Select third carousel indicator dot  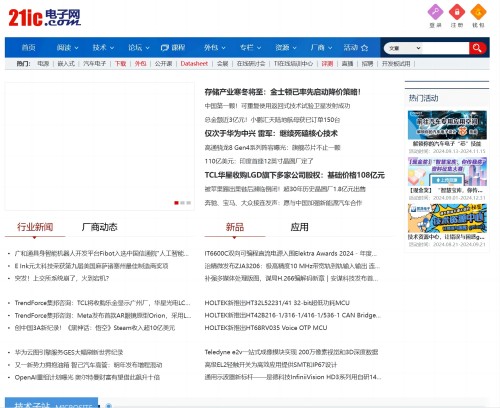coord(189,203)
